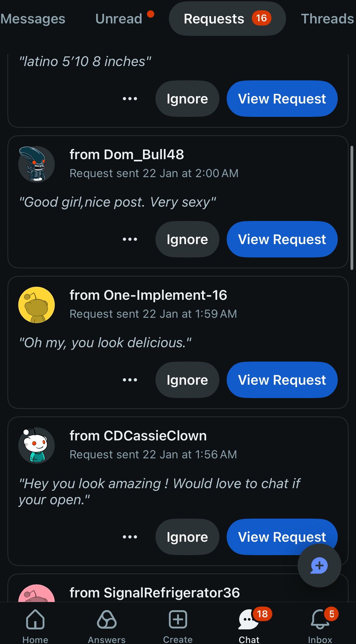
Task: Open Dom_Bull48's alien avatar
Action: (x=37, y=164)
